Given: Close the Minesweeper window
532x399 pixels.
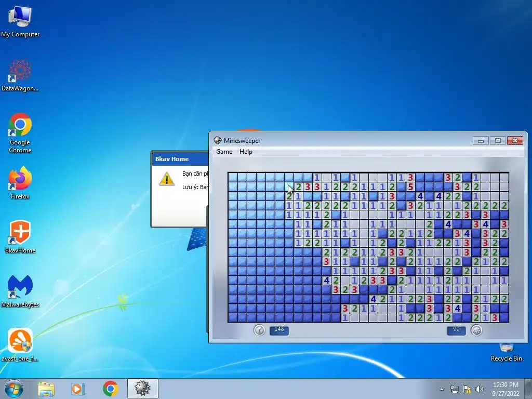Looking at the screenshot, I should [x=515, y=140].
